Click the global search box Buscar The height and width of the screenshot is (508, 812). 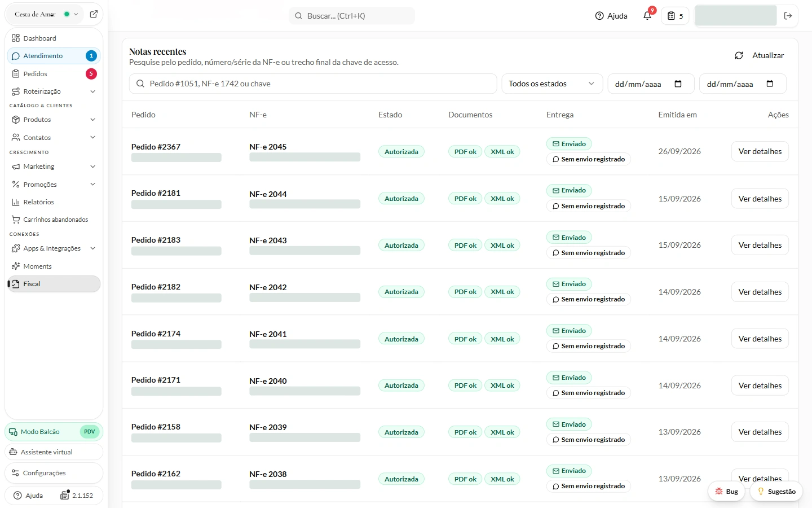(x=352, y=16)
